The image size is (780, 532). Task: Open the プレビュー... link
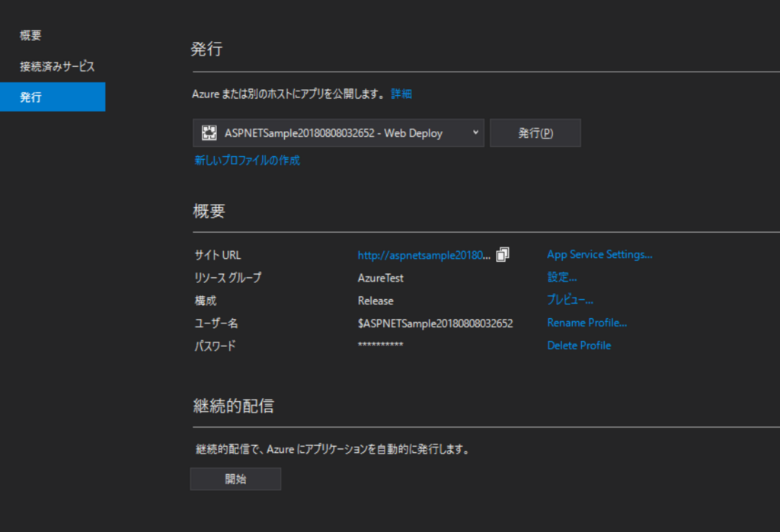click(569, 299)
